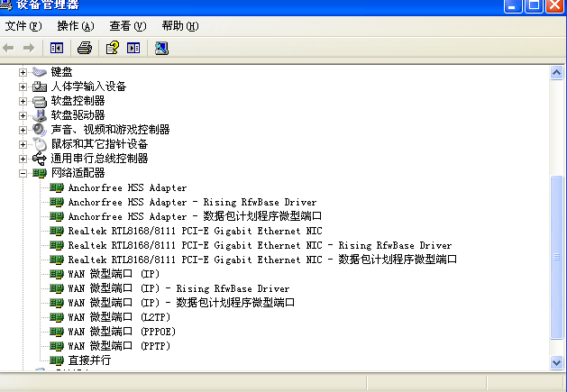Select Realtek NIC - Rising RfwBase Driver entry

point(260,245)
